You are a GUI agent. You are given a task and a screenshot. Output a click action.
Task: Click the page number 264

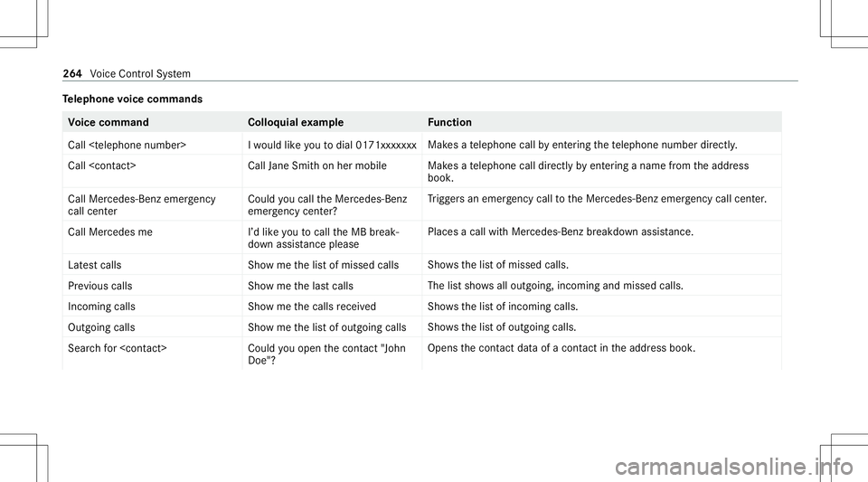pyautogui.click(x=72, y=73)
